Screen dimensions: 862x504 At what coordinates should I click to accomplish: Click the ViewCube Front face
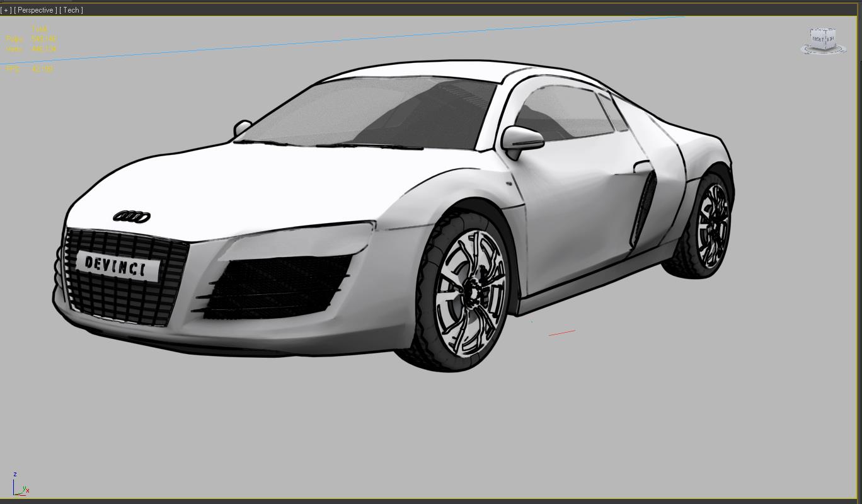pyautogui.click(x=819, y=39)
